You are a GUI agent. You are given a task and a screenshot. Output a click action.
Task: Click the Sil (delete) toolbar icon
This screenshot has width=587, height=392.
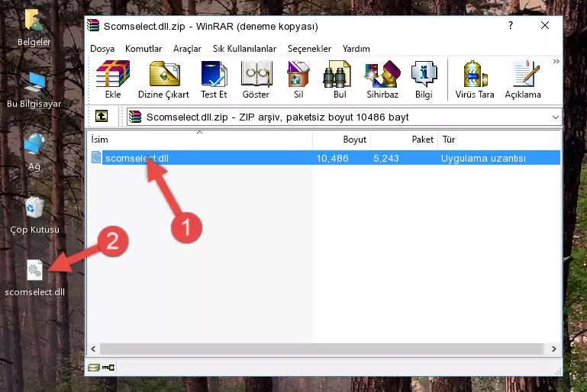coord(298,74)
